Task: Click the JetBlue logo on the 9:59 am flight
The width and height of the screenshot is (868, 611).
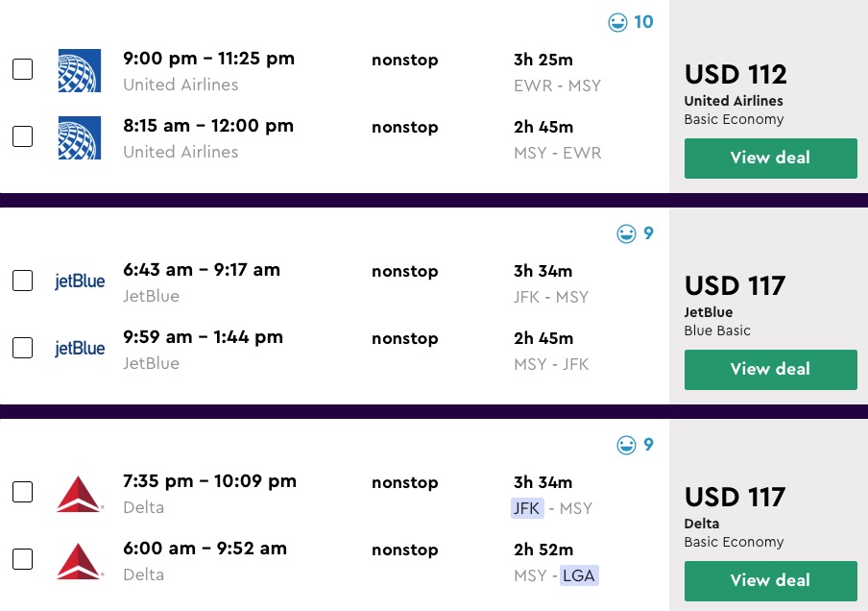Action: tap(80, 349)
